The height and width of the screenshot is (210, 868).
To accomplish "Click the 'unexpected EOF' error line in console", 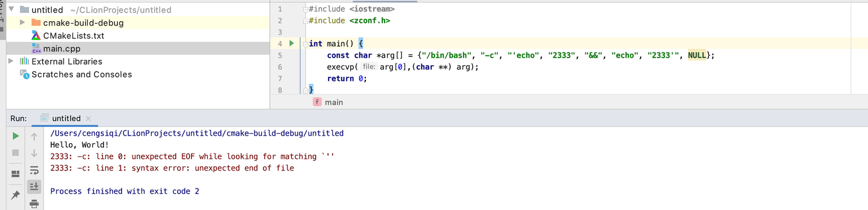I will [x=193, y=156].
